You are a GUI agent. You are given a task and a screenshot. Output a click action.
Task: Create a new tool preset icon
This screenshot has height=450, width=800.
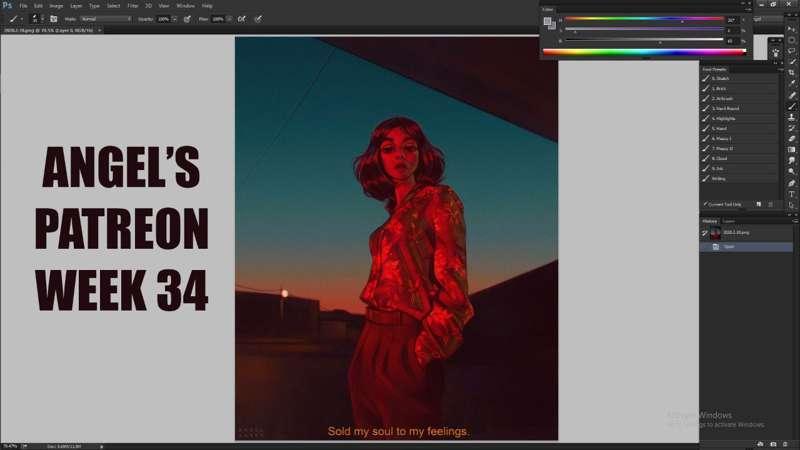tap(759, 204)
